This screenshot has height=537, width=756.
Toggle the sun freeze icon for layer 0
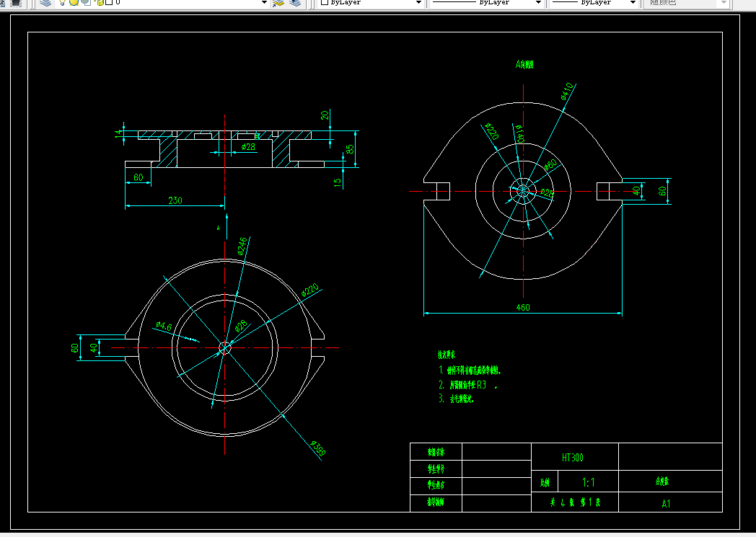[74, 2]
